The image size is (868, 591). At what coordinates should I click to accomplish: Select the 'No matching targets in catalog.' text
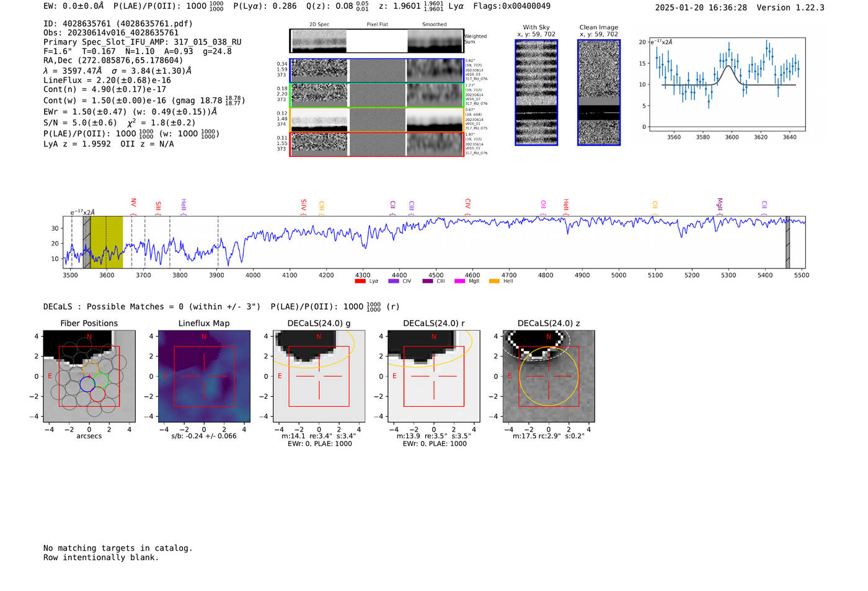[118, 548]
